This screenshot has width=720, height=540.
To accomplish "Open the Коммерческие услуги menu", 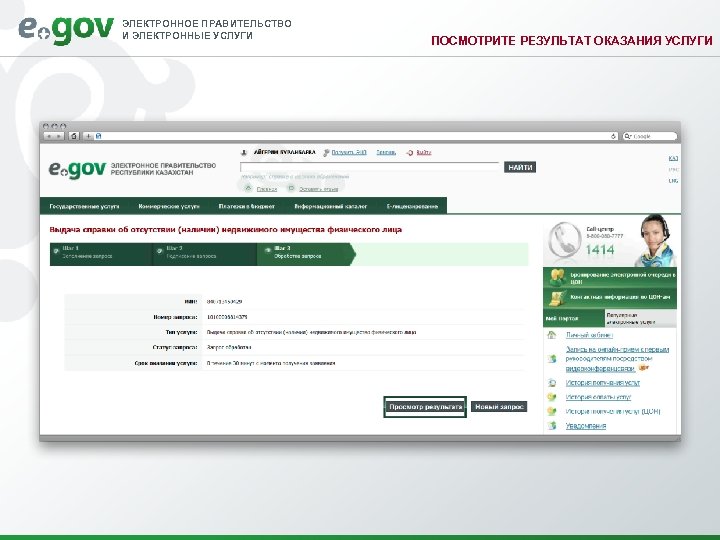I will tap(169, 206).
